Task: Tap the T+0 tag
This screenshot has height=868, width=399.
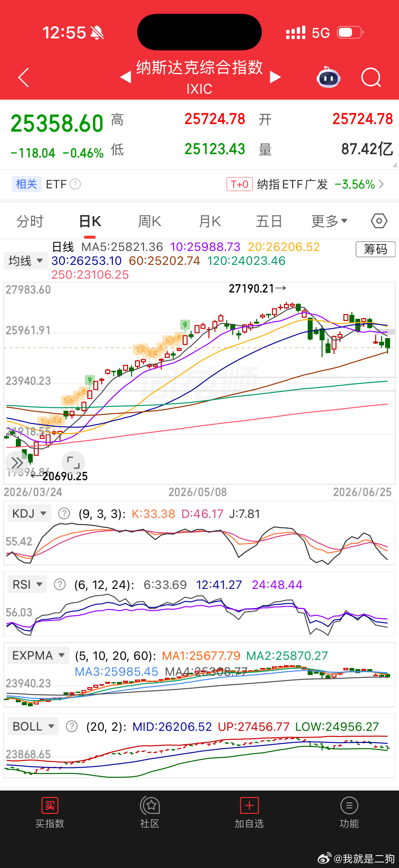Action: 240,184
